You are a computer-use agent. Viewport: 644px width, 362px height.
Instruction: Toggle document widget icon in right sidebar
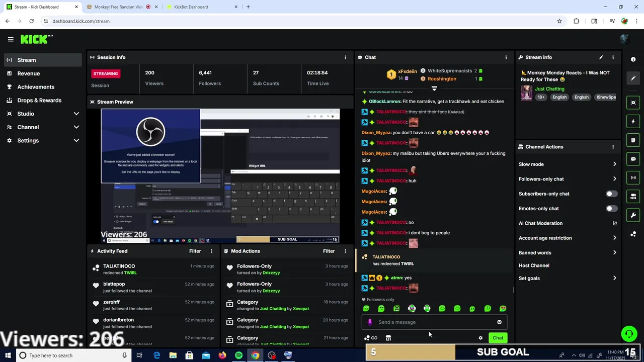coord(633,140)
